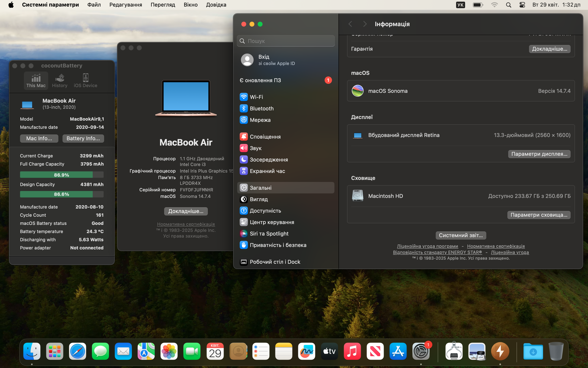588x368 pixels.
Task: Open Нормативна сертифікація link in Інформація pane
Action: (496, 246)
